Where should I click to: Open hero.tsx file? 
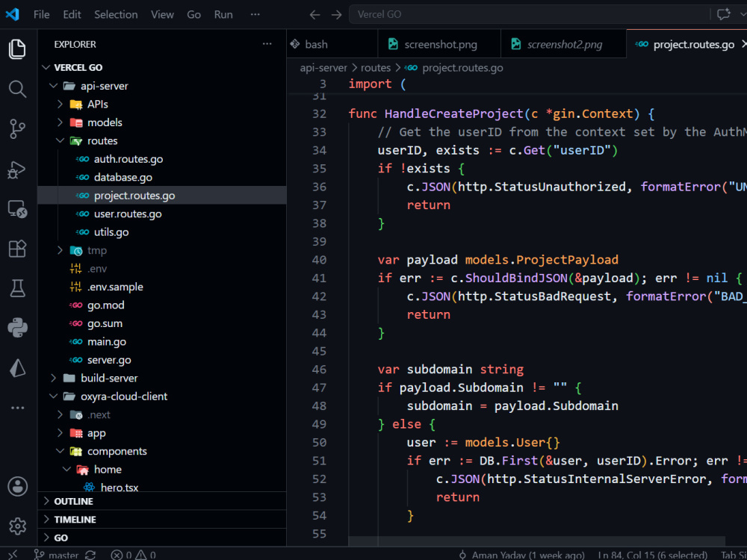[x=162, y=487]
